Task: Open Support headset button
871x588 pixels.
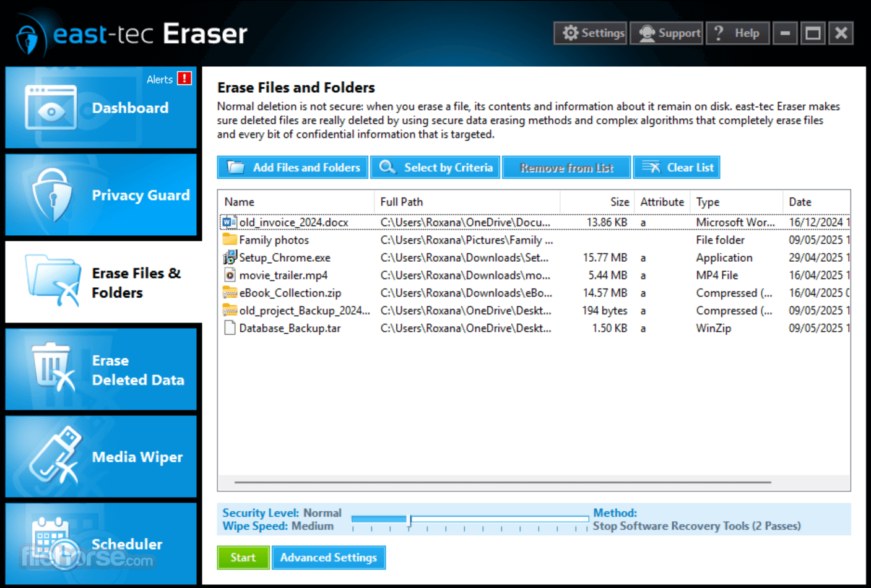Action: click(667, 33)
